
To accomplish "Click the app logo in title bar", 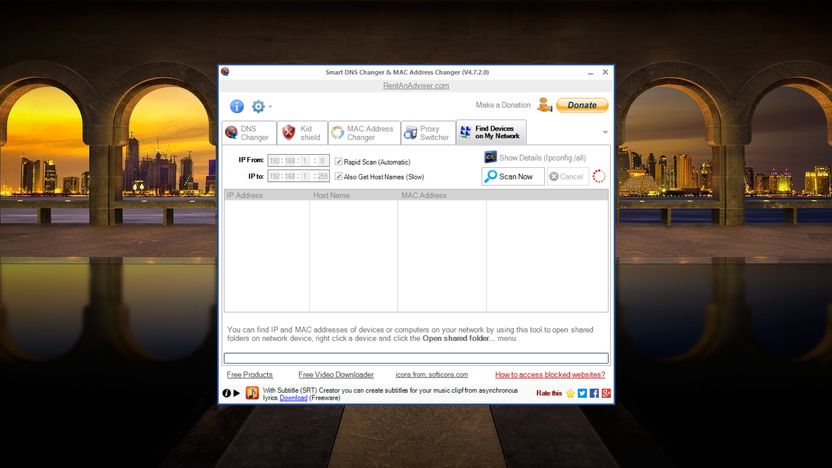I will click(x=225, y=72).
